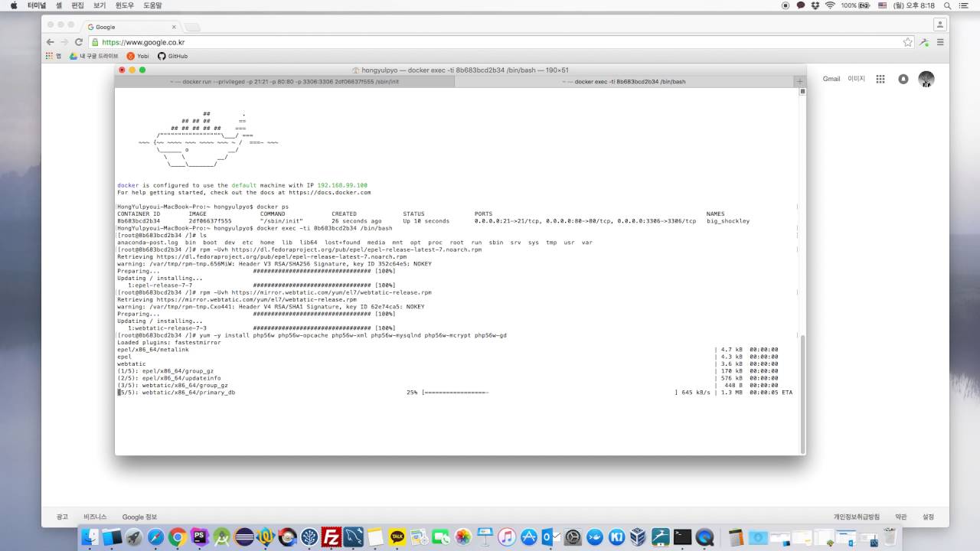This screenshot has width=980, height=551.
Task: Open the 설정 footer link
Action: click(929, 517)
